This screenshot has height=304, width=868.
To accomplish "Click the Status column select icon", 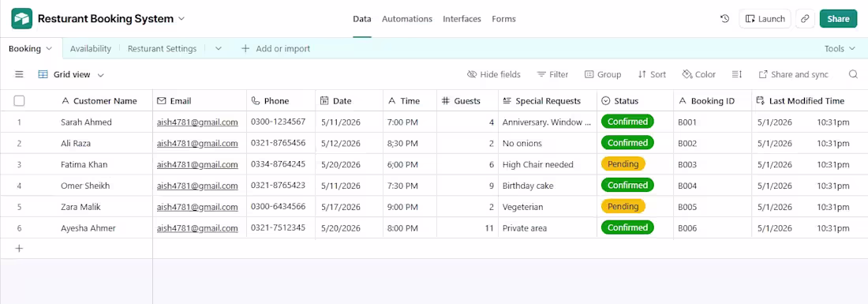I will 605,101.
